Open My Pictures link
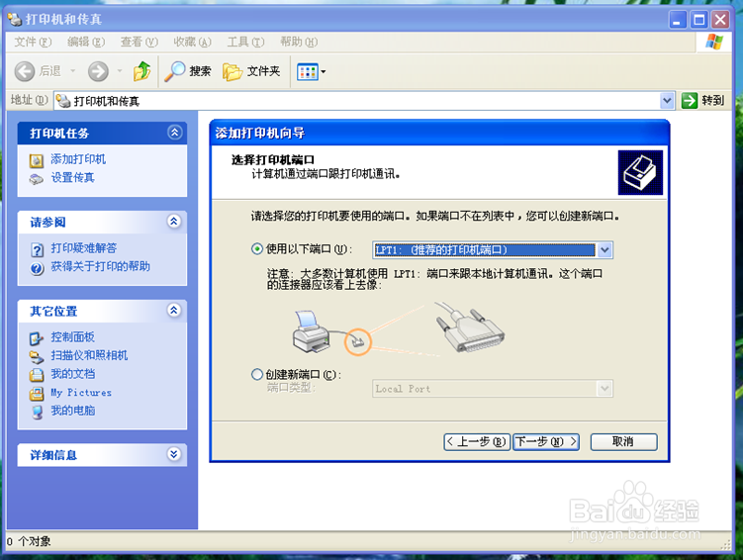Screen dimensions: 743x560 pyautogui.click(x=81, y=392)
